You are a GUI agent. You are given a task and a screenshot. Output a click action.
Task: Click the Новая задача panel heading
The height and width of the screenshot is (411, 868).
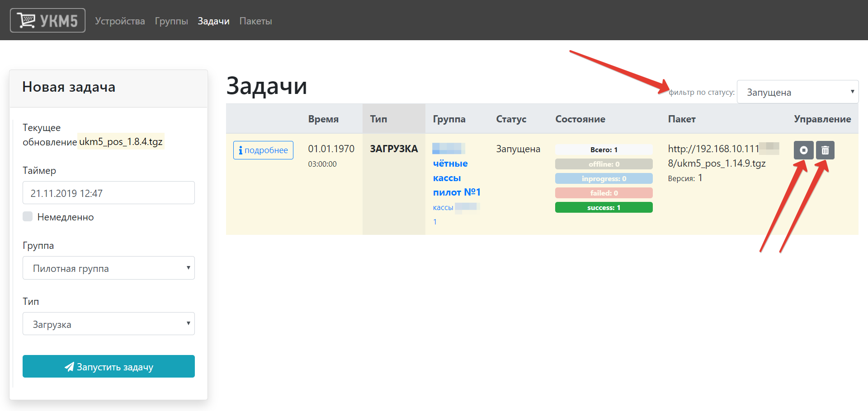(x=69, y=87)
